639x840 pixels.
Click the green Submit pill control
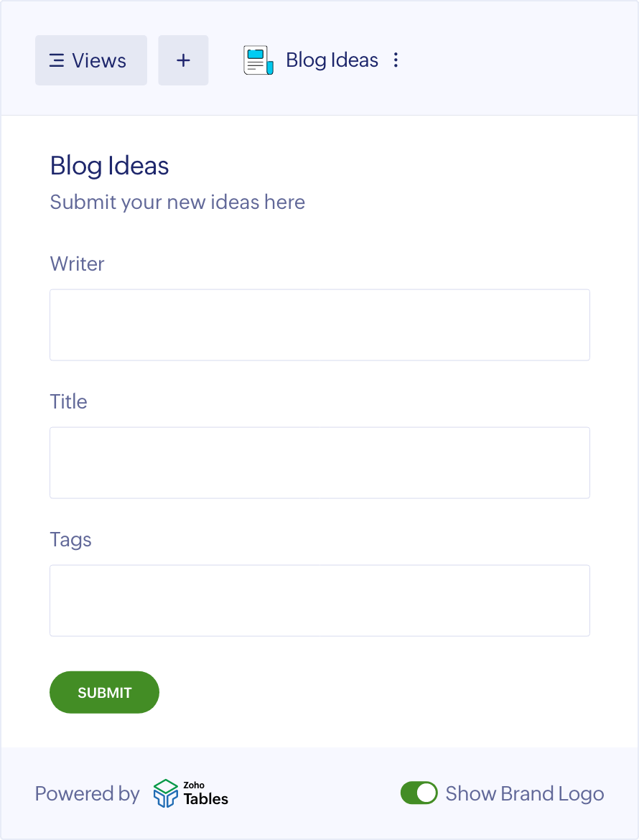104,692
